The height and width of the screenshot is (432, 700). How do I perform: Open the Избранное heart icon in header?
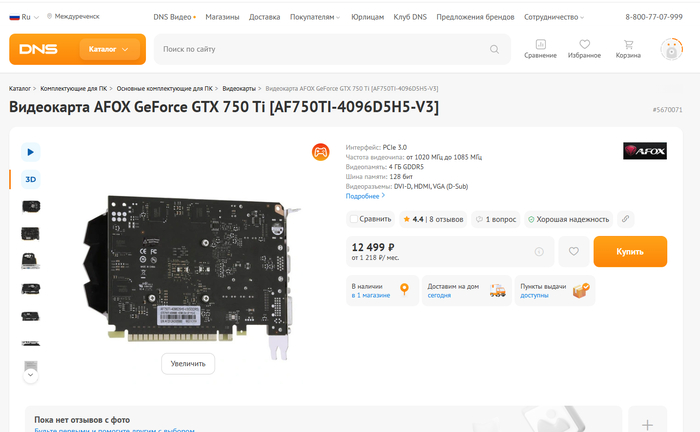click(584, 49)
